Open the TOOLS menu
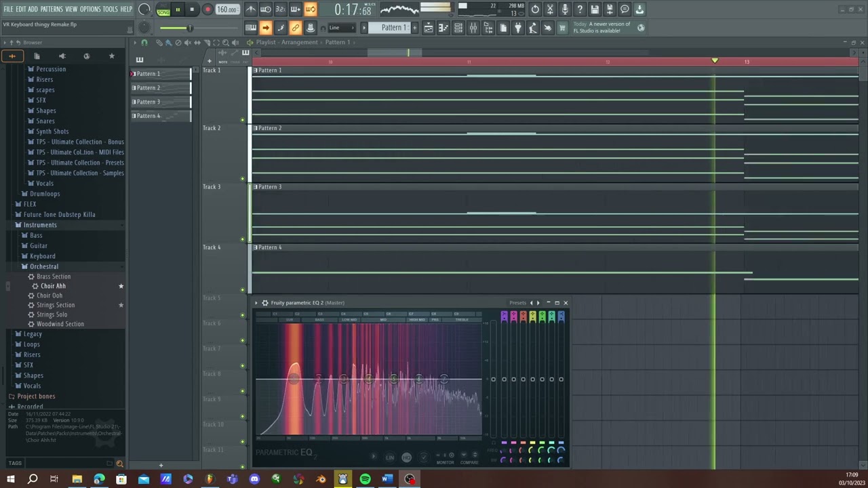 click(110, 9)
